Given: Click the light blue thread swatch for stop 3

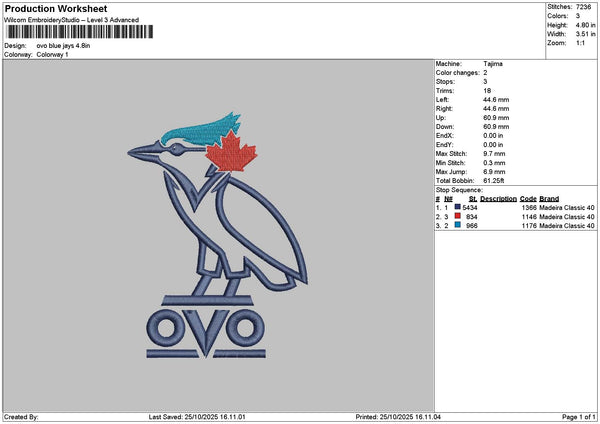Looking at the screenshot, I should [457, 225].
